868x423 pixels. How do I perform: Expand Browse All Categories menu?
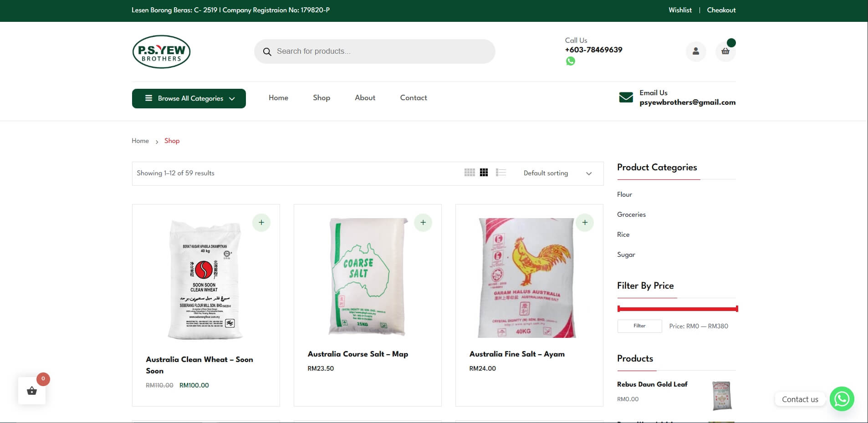(189, 98)
